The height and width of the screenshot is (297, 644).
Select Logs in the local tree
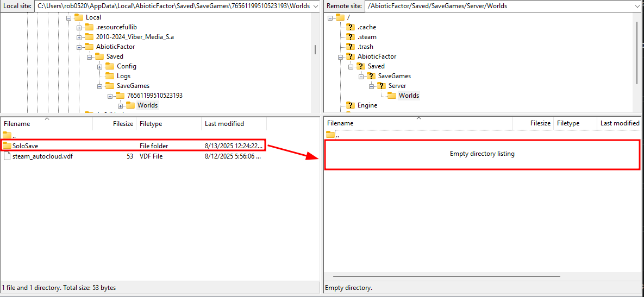tap(123, 76)
